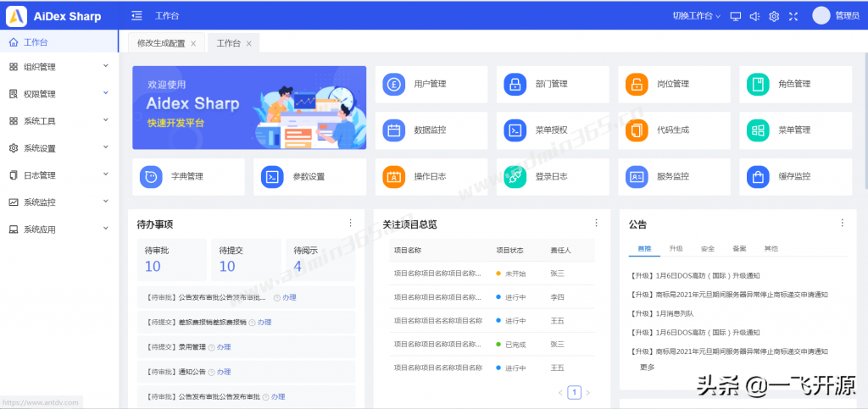
Task: Click 未开始 status in project table
Action: (x=515, y=274)
